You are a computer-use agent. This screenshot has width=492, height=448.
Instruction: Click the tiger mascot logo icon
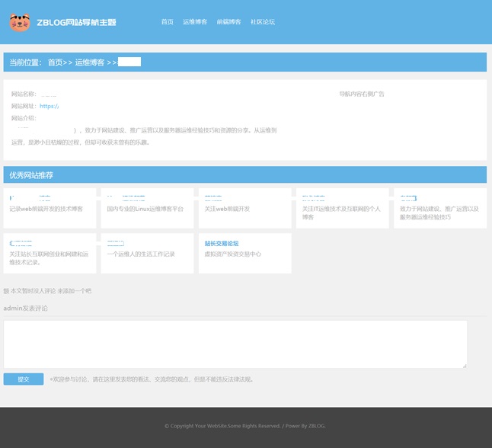[20, 22]
